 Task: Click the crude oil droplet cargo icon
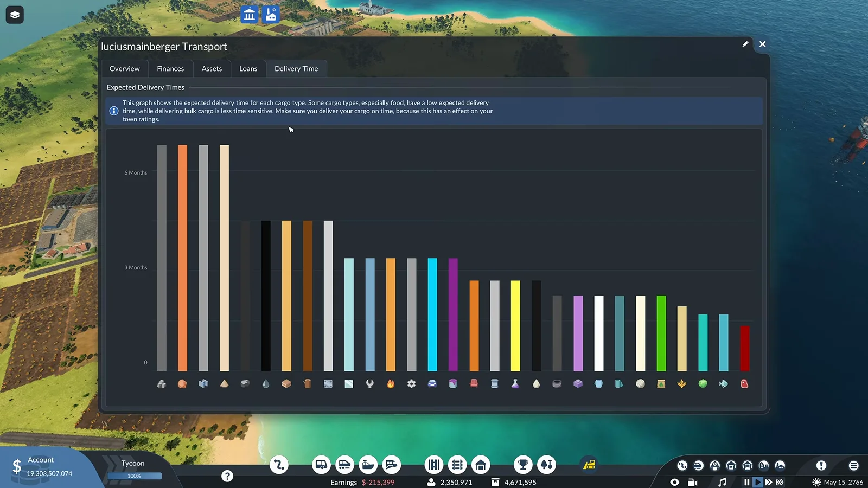coord(266,384)
